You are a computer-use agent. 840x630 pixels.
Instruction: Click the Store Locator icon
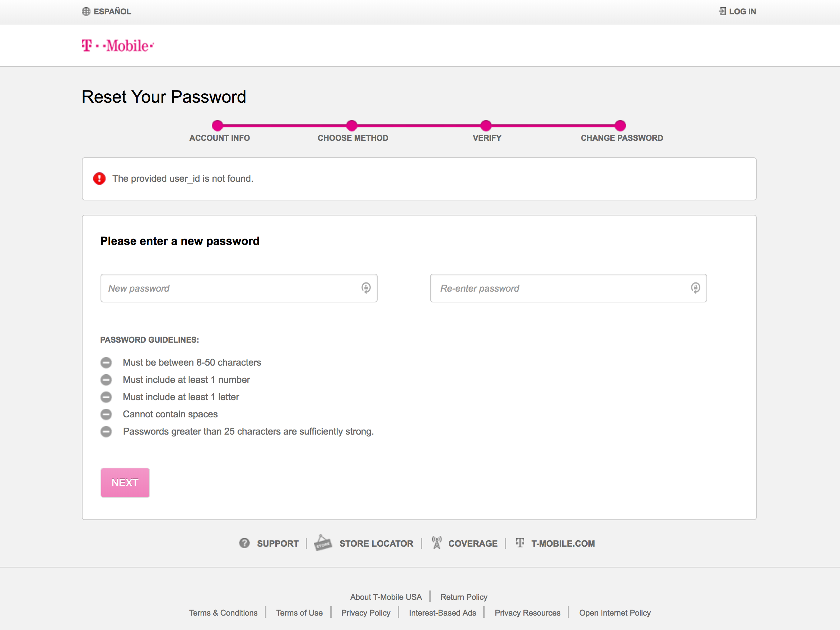(x=323, y=543)
